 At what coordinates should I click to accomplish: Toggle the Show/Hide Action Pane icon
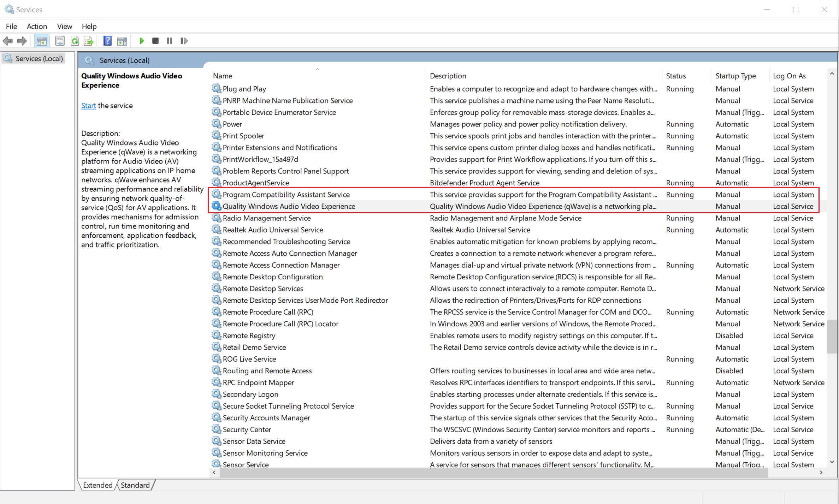122,41
